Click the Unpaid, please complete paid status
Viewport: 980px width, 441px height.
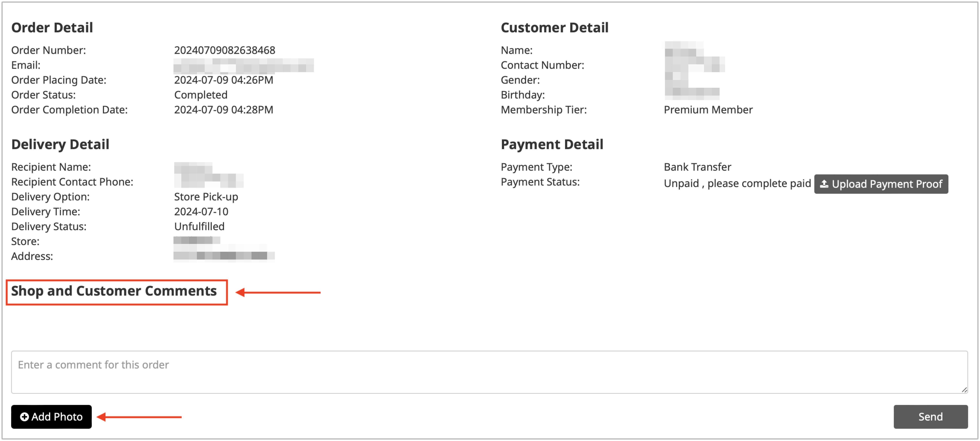(x=737, y=183)
